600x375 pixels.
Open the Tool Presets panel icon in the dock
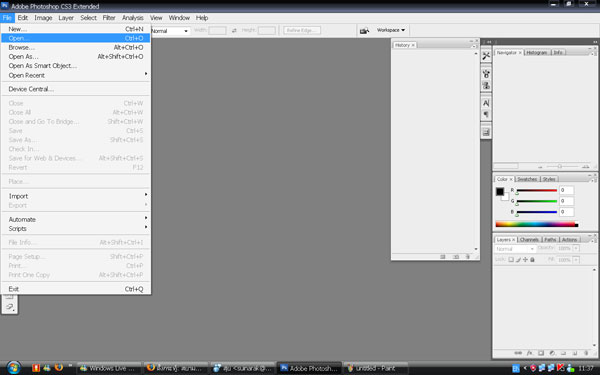coord(486,56)
